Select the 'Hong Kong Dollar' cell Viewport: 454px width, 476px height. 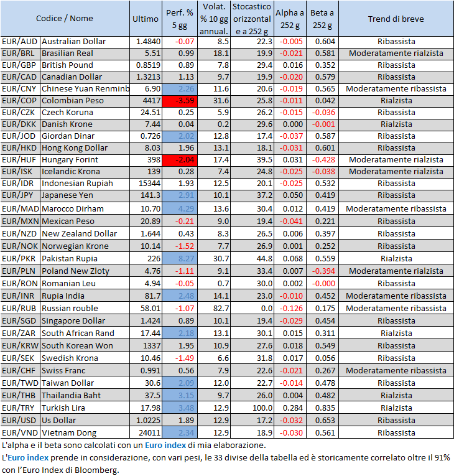click(x=85, y=148)
